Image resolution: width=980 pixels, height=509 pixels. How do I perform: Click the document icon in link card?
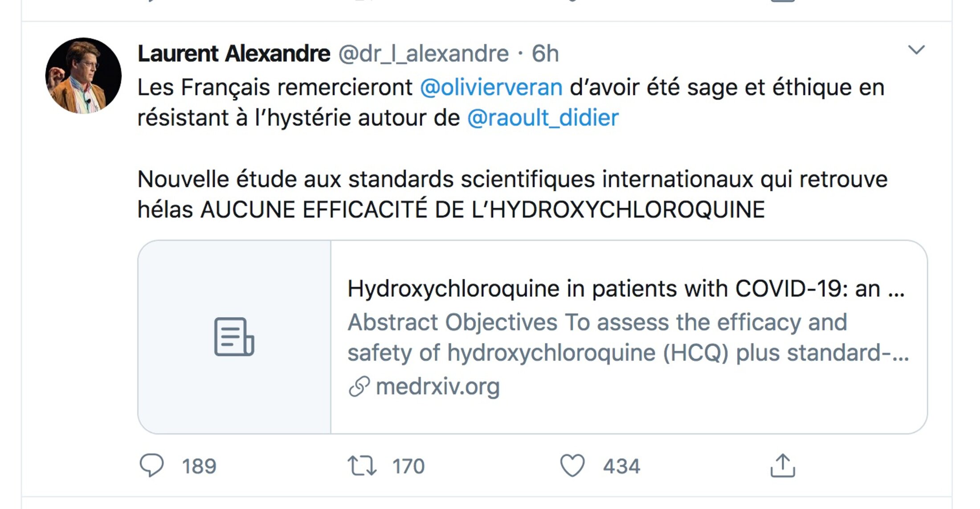point(234,337)
